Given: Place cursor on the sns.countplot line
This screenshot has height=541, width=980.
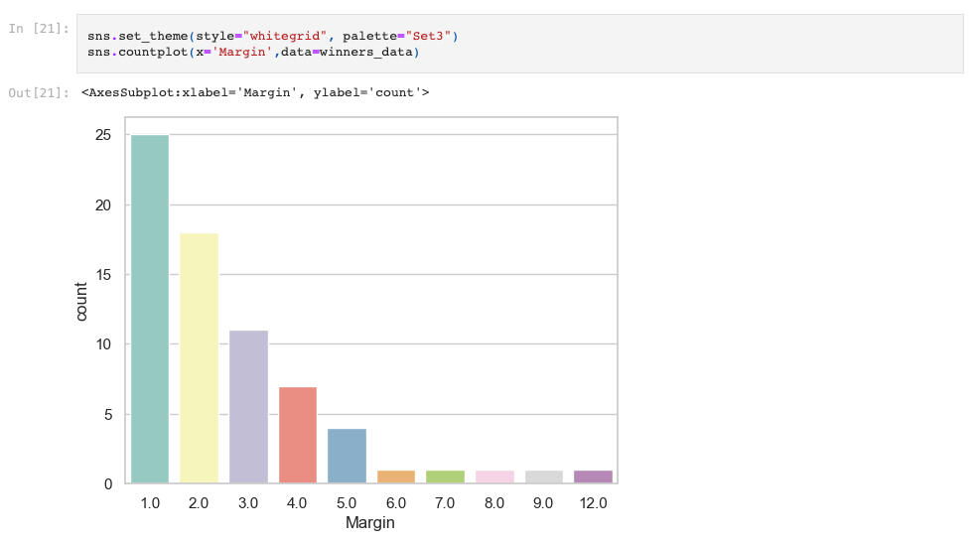Looking at the screenshot, I should (253, 52).
